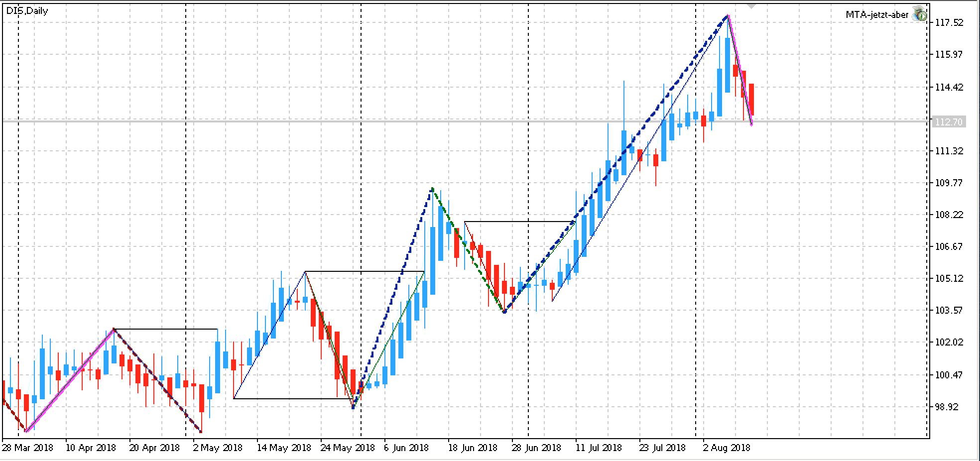Screen dimensions: 980x461
Task: Click the 23 Jul 2018 date label
Action: [x=663, y=448]
